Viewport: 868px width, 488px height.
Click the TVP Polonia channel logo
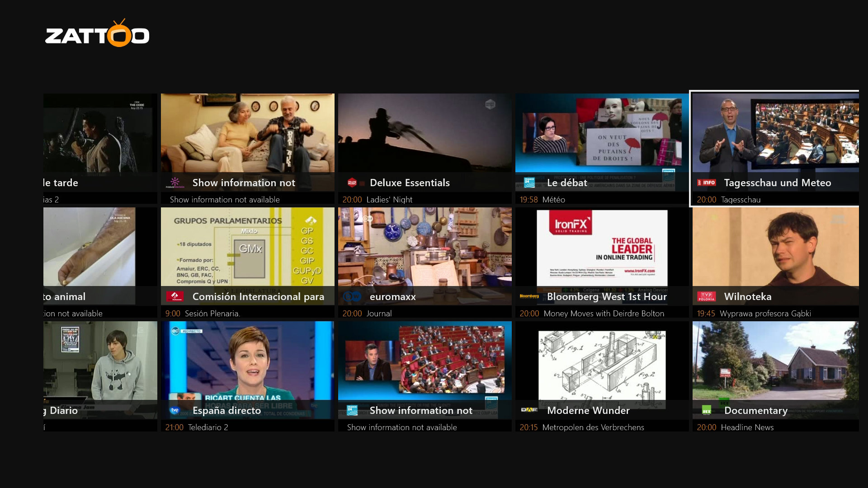coord(707,296)
